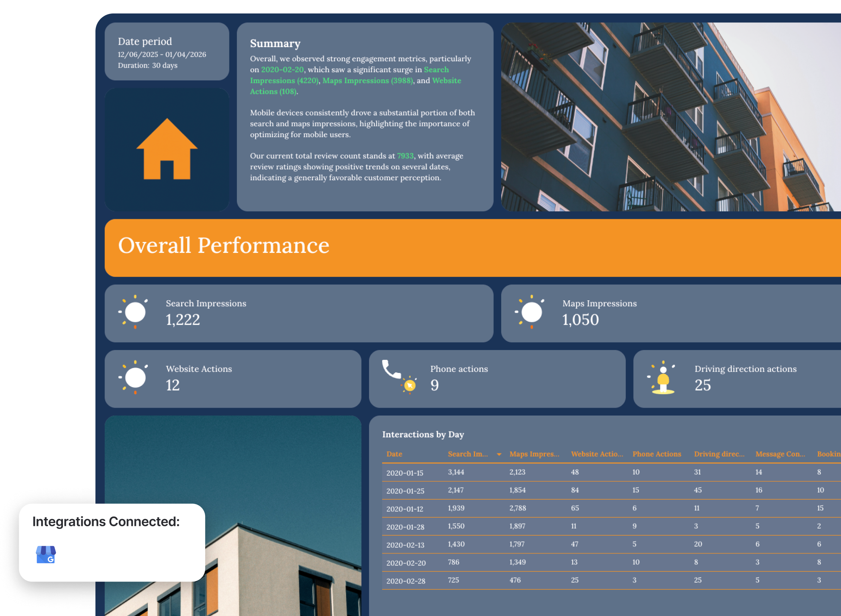The image size is (841, 616).
Task: Sort the table by the Date column
Action: click(394, 454)
